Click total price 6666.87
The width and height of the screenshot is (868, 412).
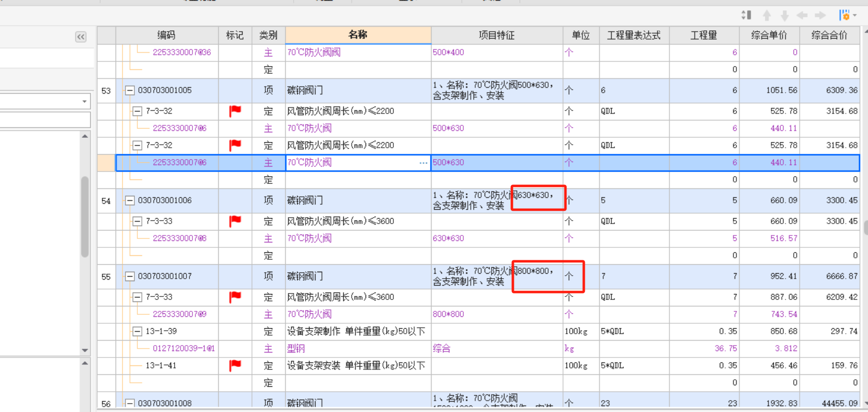pos(842,276)
